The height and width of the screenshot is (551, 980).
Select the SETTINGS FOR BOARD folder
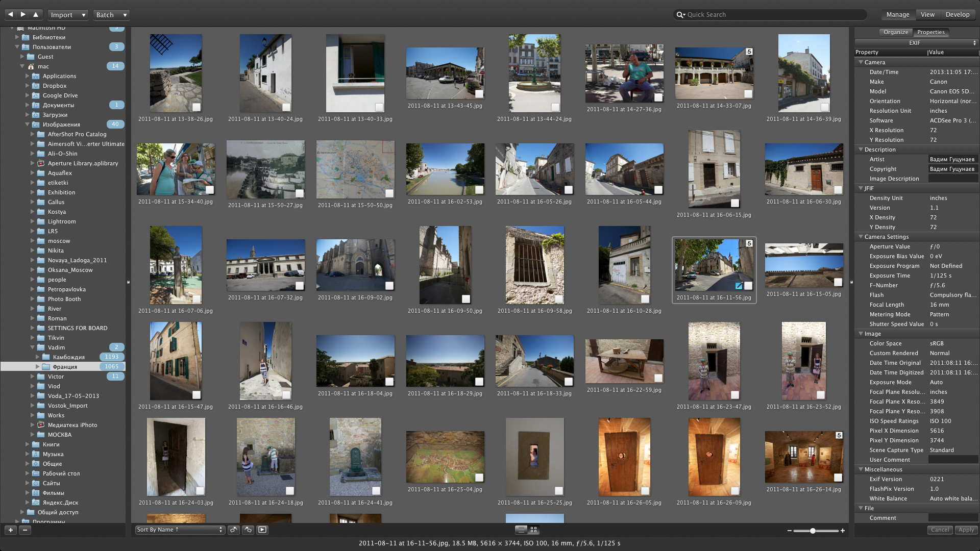tap(78, 328)
